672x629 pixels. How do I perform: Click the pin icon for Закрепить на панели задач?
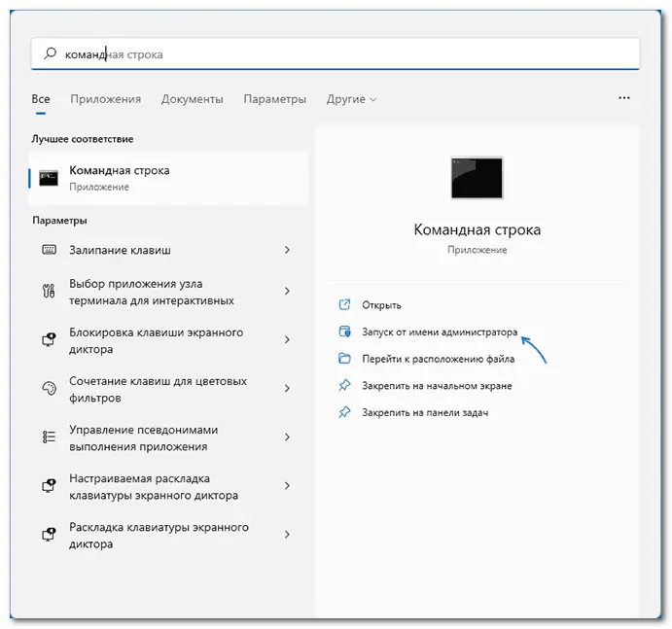(343, 412)
